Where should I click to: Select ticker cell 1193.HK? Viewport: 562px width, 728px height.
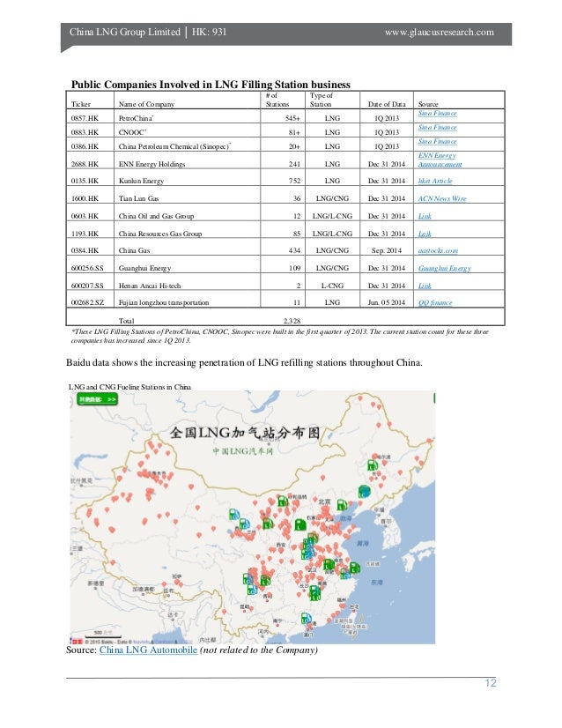pyautogui.click(x=85, y=234)
